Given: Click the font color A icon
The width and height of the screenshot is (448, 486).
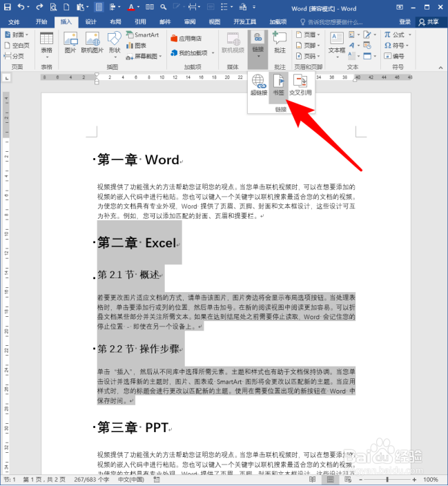Looking at the screenshot, I should pyautogui.click(x=131, y=7).
